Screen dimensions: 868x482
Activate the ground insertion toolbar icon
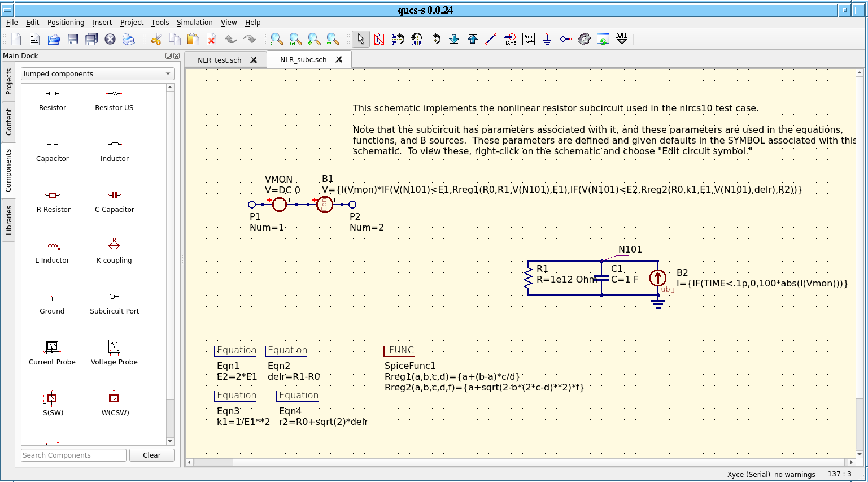[x=547, y=39]
